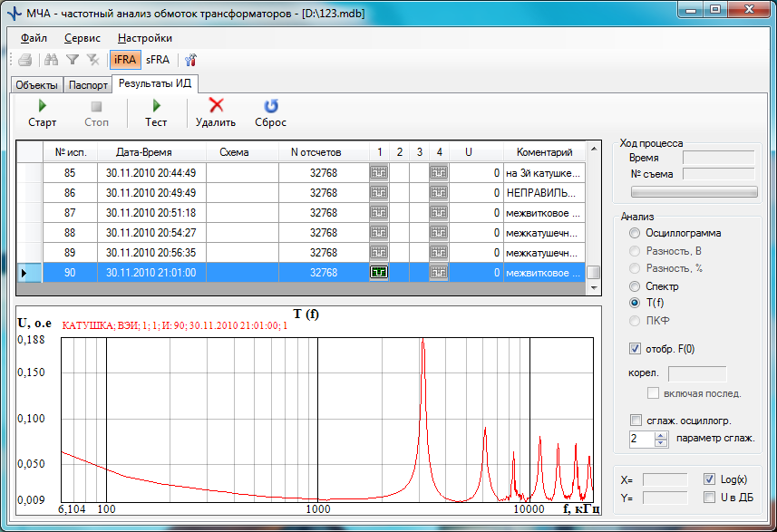The height and width of the screenshot is (532, 777).
Task: Click channel 4 waveform icon in row 86
Action: click(439, 192)
